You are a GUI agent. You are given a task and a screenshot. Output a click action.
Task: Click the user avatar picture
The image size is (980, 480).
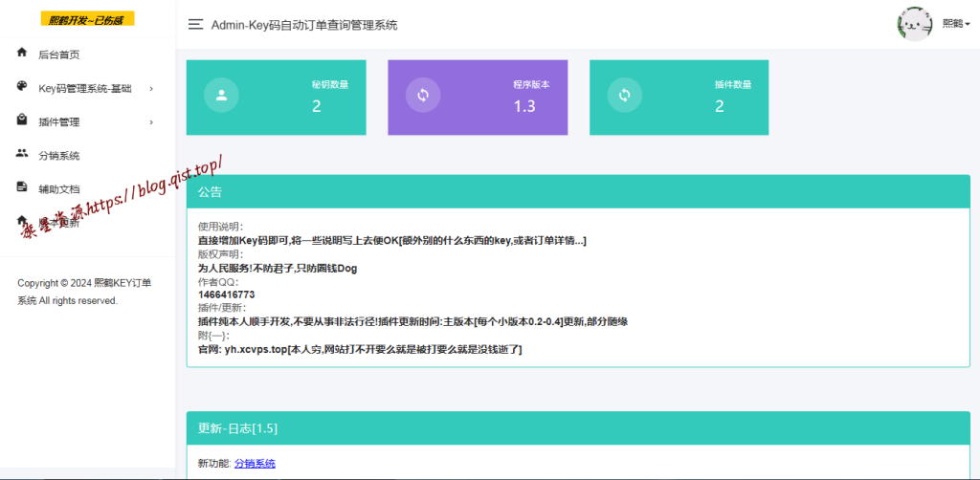click(914, 24)
